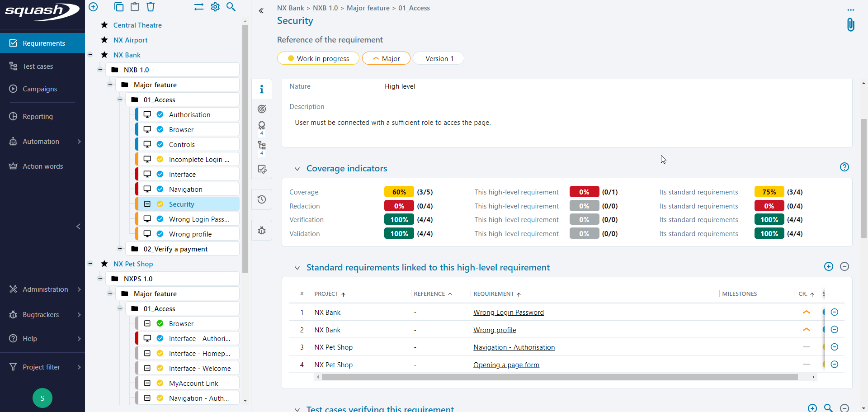This screenshot has width=868, height=412.
Task: Copy the selected requirement using copy icon
Action: pyautogui.click(x=119, y=7)
